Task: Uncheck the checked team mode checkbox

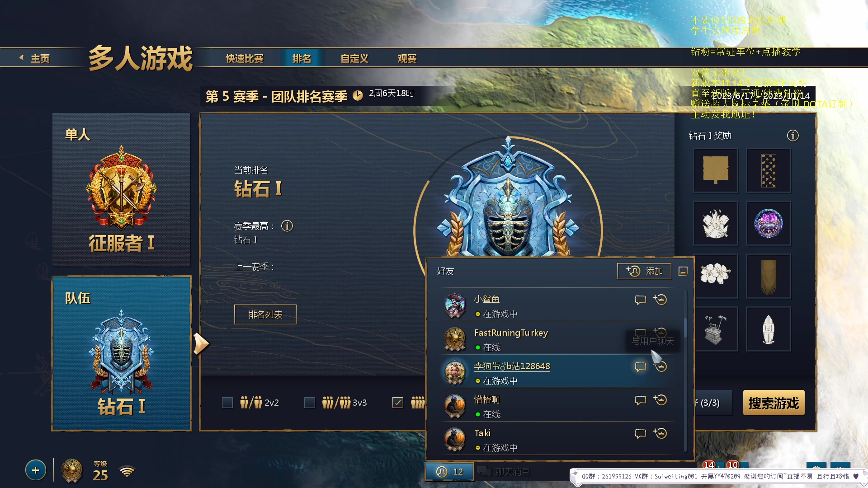Action: coord(398,403)
